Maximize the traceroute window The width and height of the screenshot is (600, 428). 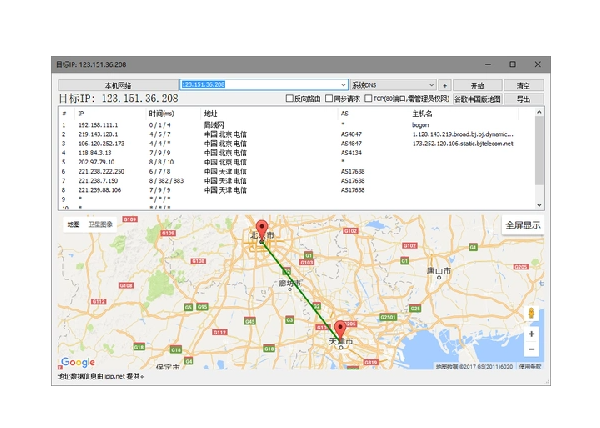(512, 64)
